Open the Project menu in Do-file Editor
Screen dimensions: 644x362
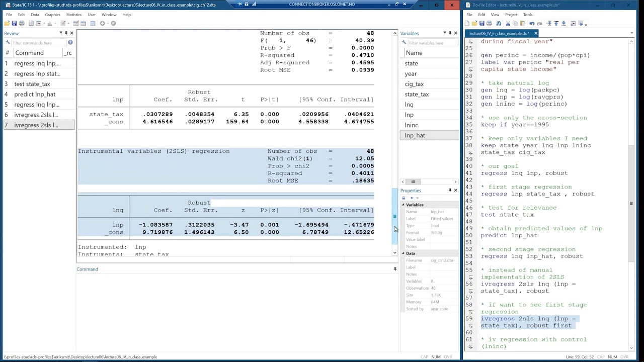511,15
